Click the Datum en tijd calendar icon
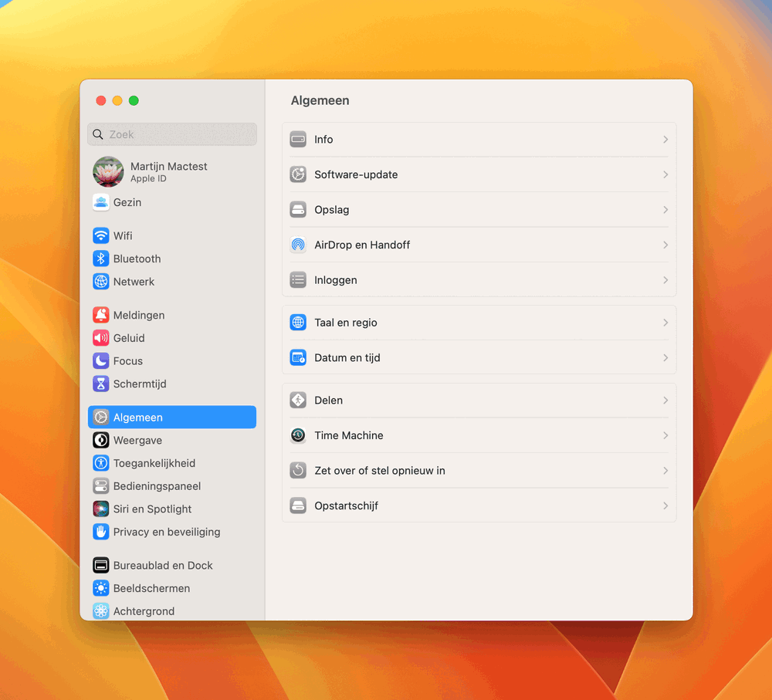 click(x=298, y=358)
